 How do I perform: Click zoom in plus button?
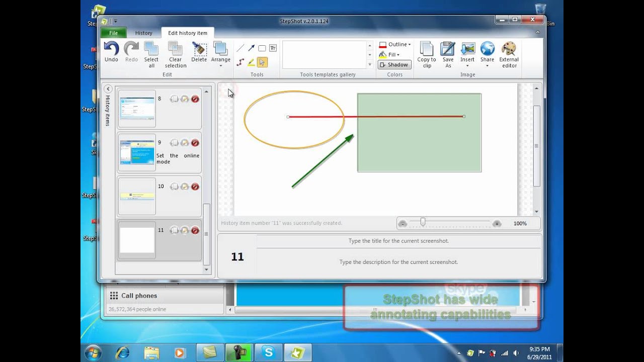497,223
